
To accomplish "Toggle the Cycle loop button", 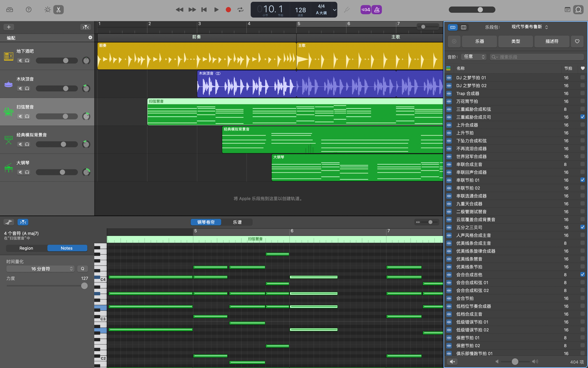I will (x=241, y=10).
